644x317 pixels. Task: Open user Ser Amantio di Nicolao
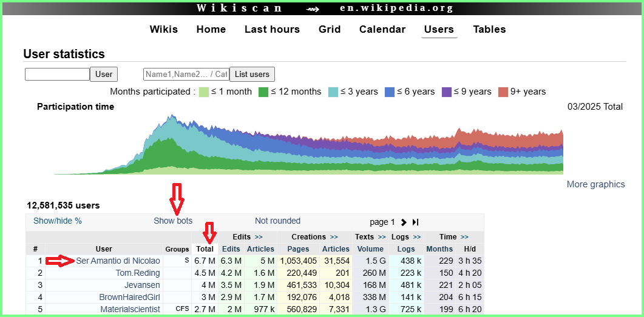(118, 261)
